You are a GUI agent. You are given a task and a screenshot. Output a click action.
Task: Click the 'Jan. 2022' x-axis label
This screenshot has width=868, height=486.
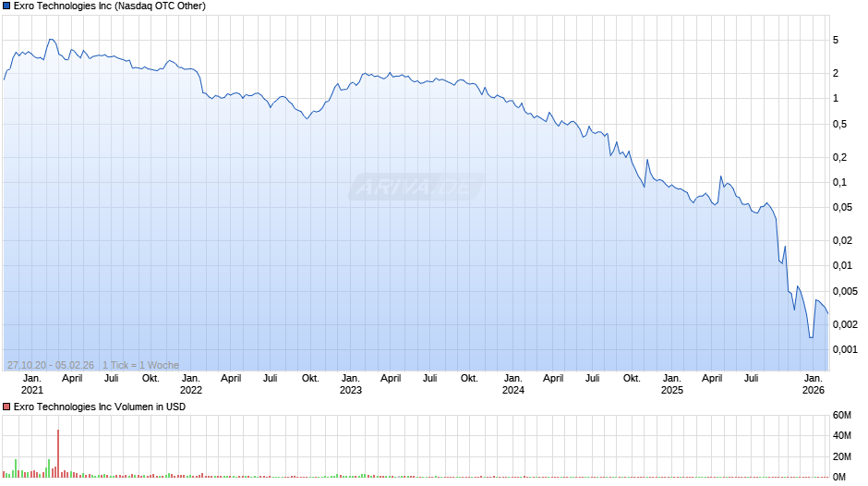[x=191, y=384]
